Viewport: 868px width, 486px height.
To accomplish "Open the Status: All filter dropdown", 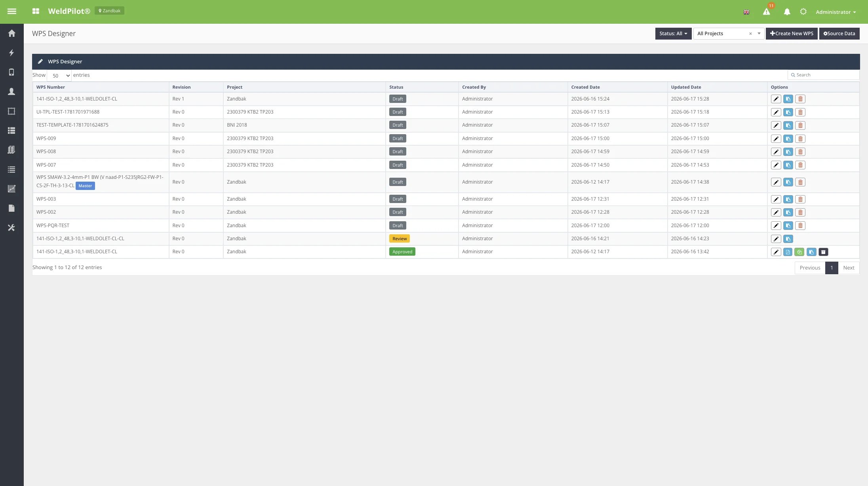I will (x=673, y=34).
